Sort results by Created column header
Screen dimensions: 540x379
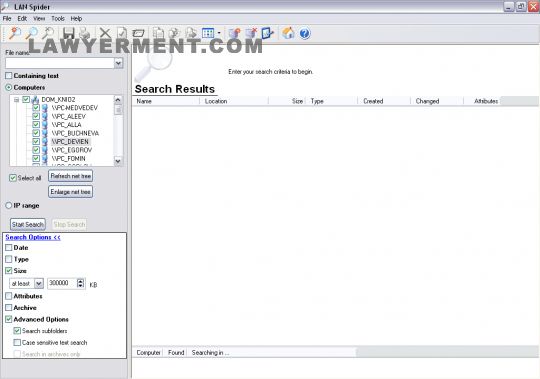tap(384, 101)
